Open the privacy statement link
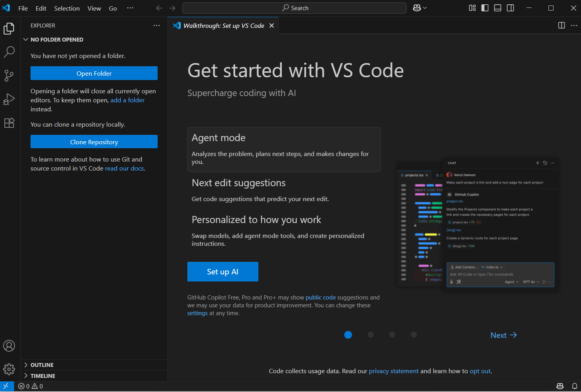The height and width of the screenshot is (392, 581). (x=394, y=371)
